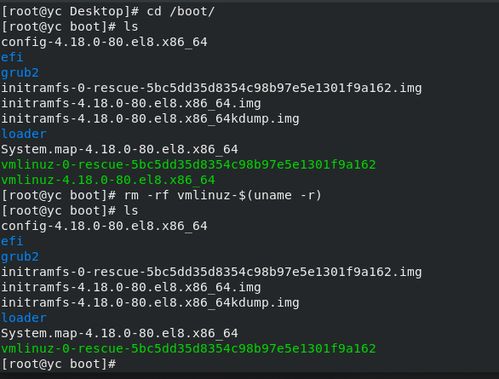Click the second ls command line
The image size is (499, 379).
[x=70, y=211]
